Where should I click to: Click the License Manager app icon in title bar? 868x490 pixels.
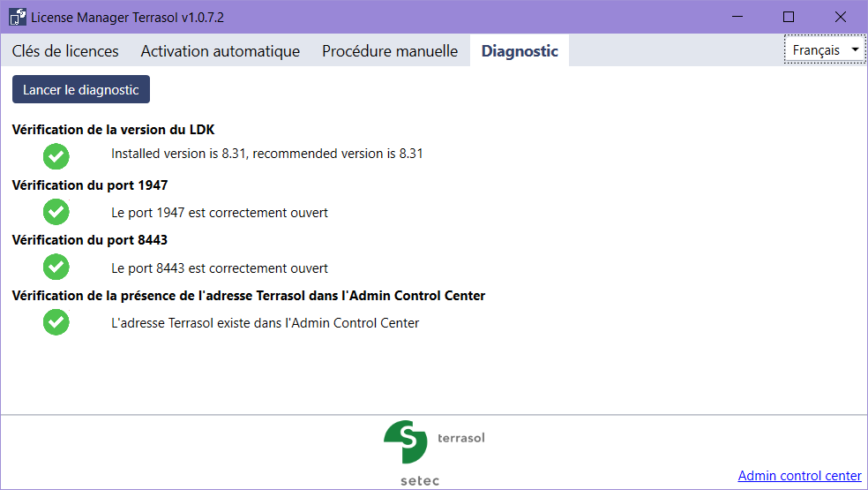[x=17, y=17]
